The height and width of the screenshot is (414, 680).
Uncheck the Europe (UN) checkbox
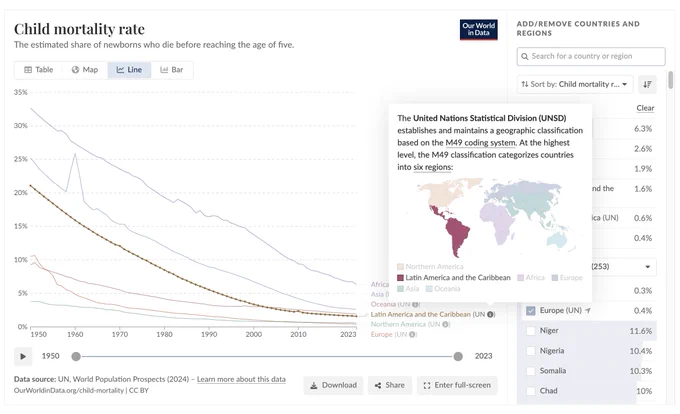pyautogui.click(x=531, y=311)
